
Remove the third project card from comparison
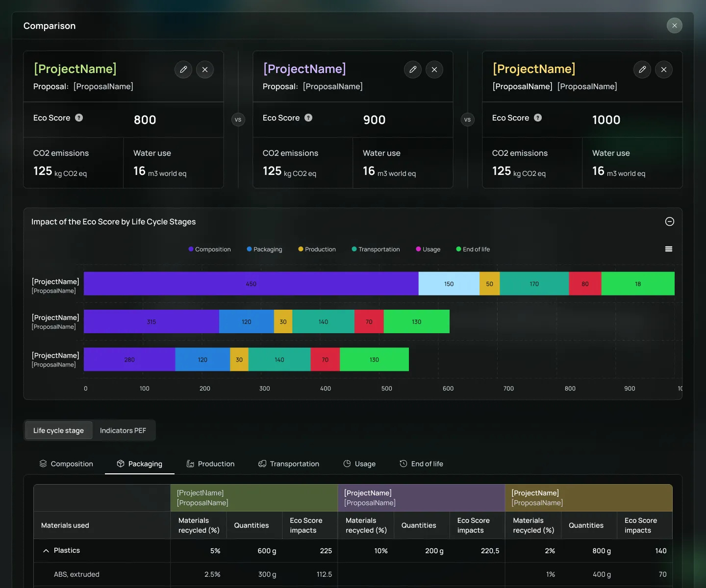(x=664, y=70)
